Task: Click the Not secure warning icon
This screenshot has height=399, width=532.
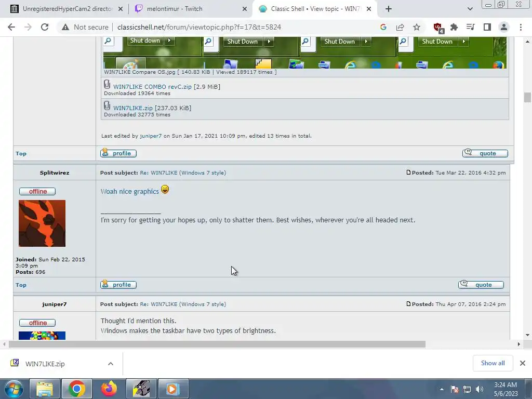Action: [x=65, y=27]
